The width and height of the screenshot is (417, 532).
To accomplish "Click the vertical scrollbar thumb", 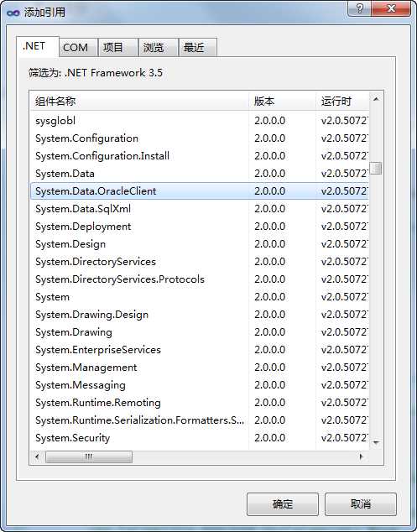I will click(x=376, y=168).
